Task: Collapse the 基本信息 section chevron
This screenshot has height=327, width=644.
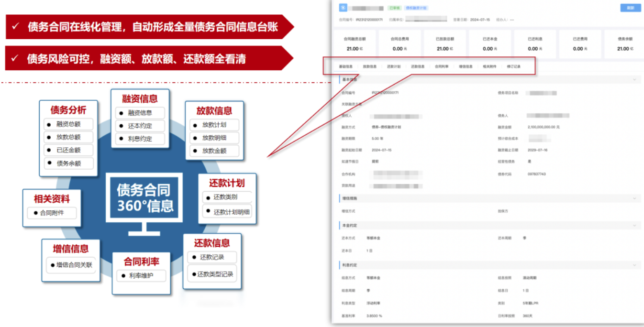Action: pos(635,79)
